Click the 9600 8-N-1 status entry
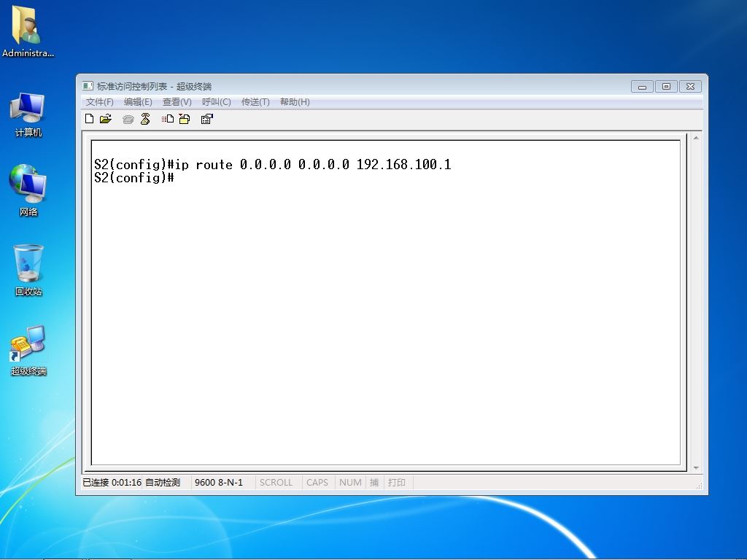Viewport: 747px width, 560px height. [219, 483]
